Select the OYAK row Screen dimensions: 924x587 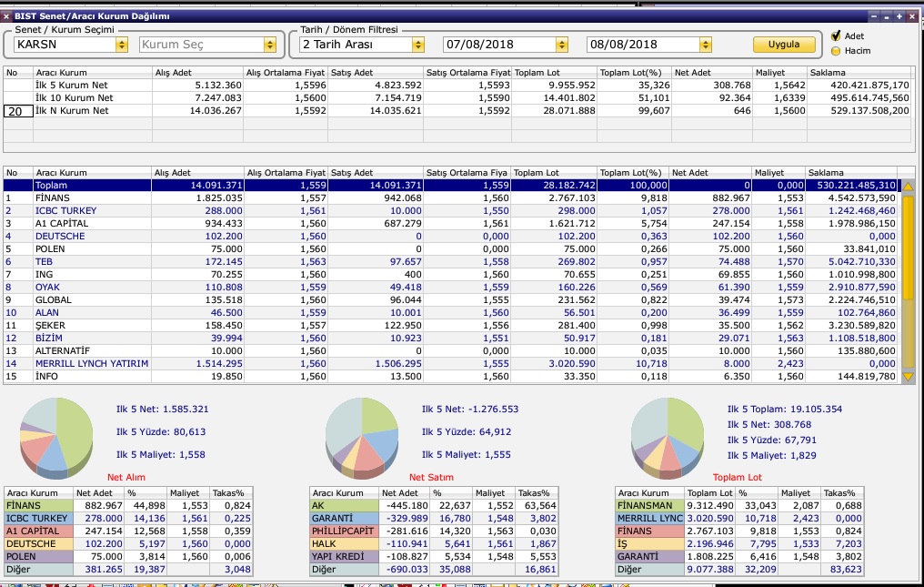451,288
